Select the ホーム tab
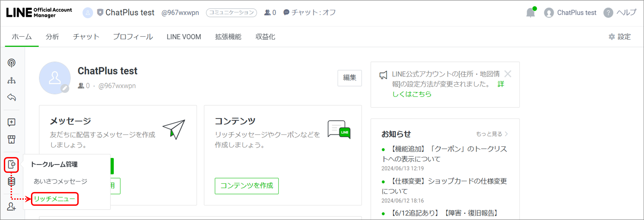 22,37
